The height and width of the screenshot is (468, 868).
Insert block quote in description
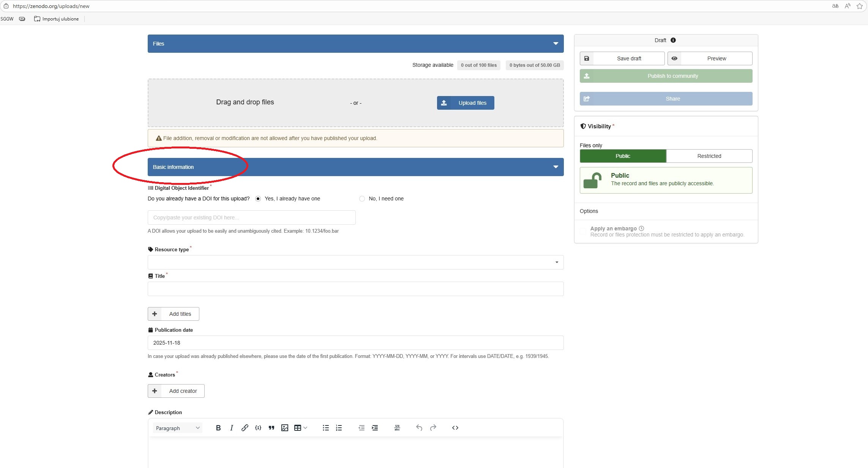pyautogui.click(x=271, y=428)
